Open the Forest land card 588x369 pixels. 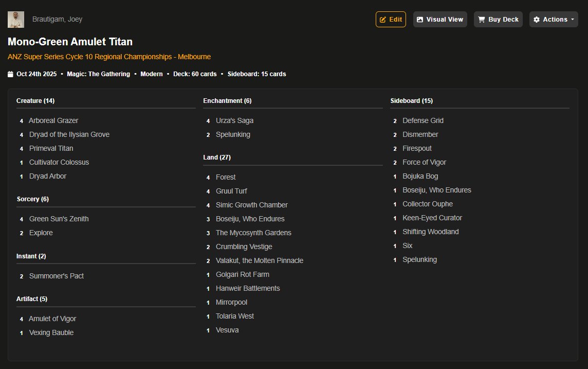226,177
